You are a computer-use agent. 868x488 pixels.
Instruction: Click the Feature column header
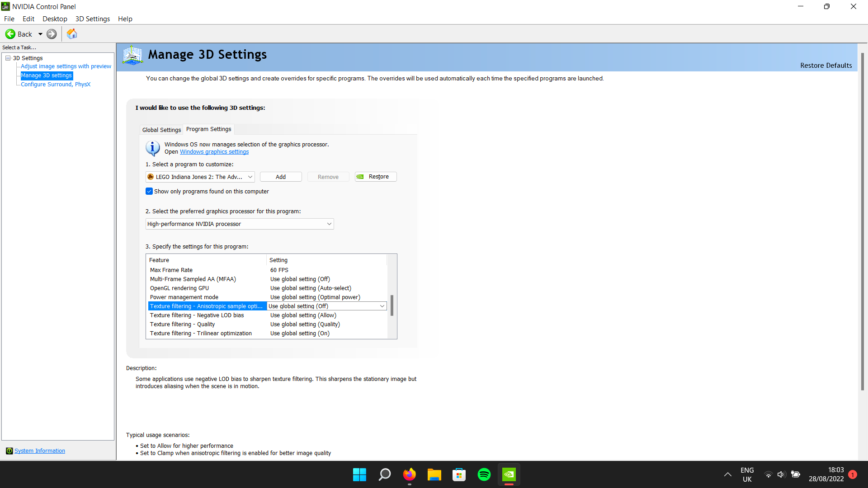pos(206,260)
